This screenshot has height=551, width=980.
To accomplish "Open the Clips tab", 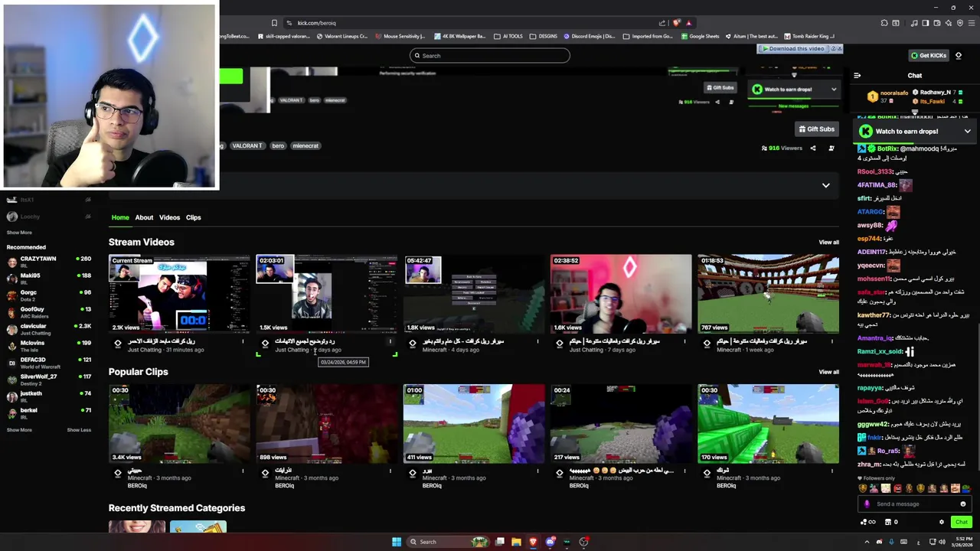I will [x=193, y=217].
